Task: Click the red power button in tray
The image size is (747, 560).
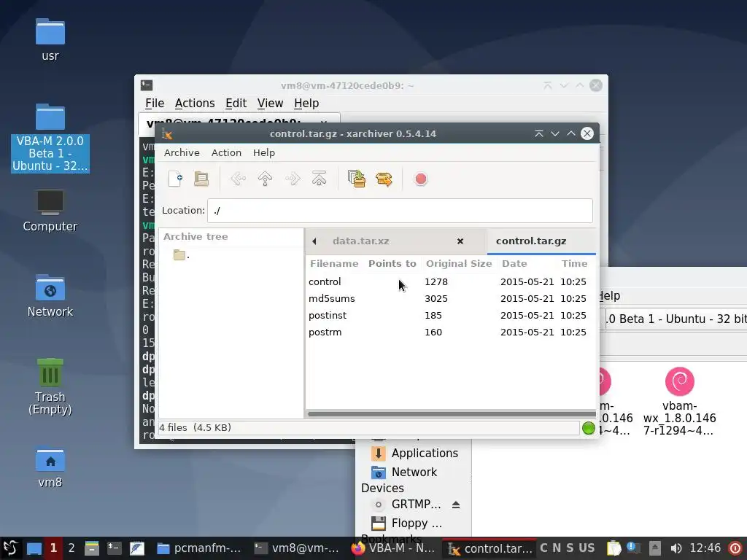Action: point(735,548)
